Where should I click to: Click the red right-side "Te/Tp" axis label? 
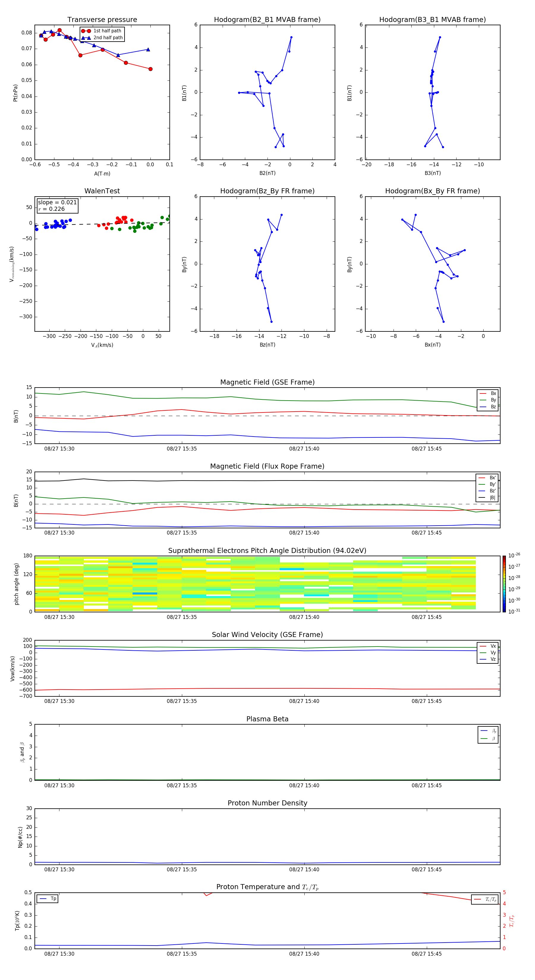(512, 921)
